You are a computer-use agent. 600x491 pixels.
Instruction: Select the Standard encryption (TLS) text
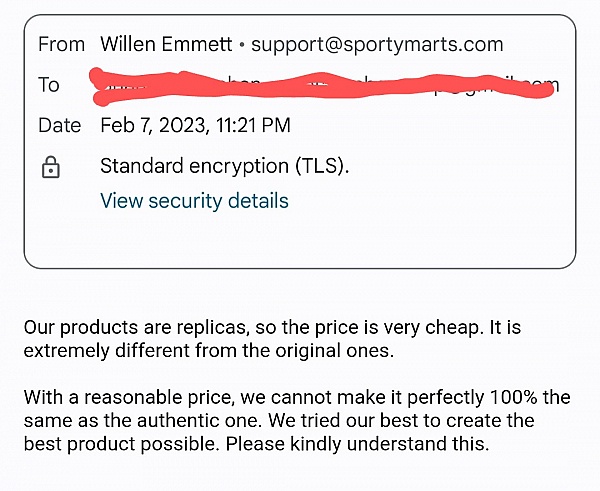(x=225, y=166)
